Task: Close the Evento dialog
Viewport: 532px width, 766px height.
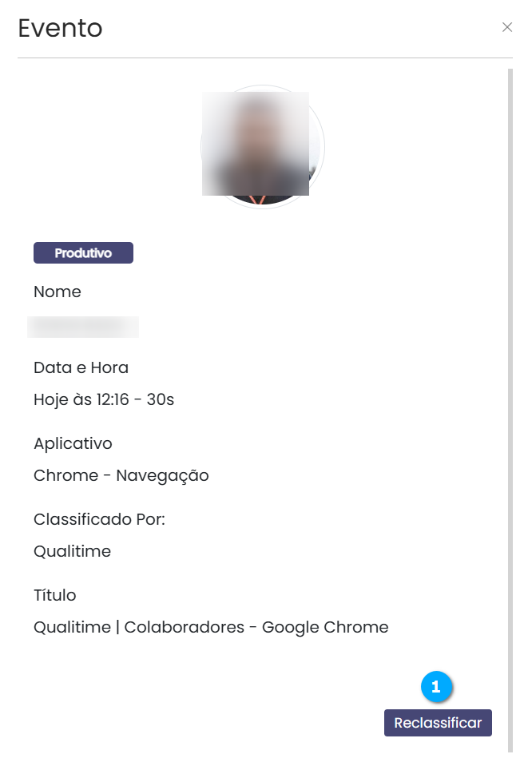Action: (x=507, y=27)
